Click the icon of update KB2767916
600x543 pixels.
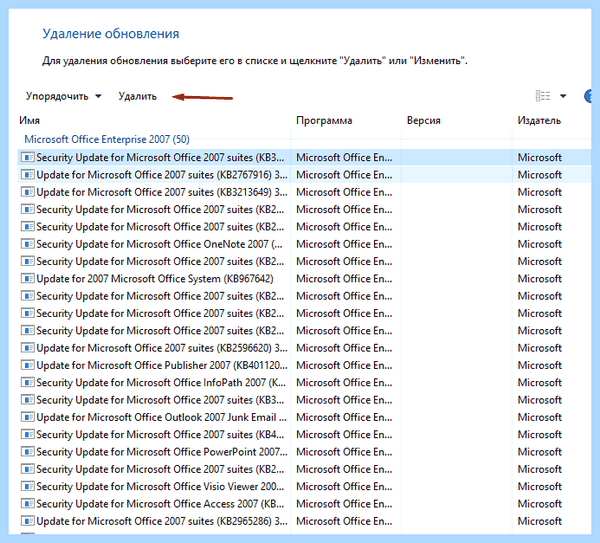28,175
